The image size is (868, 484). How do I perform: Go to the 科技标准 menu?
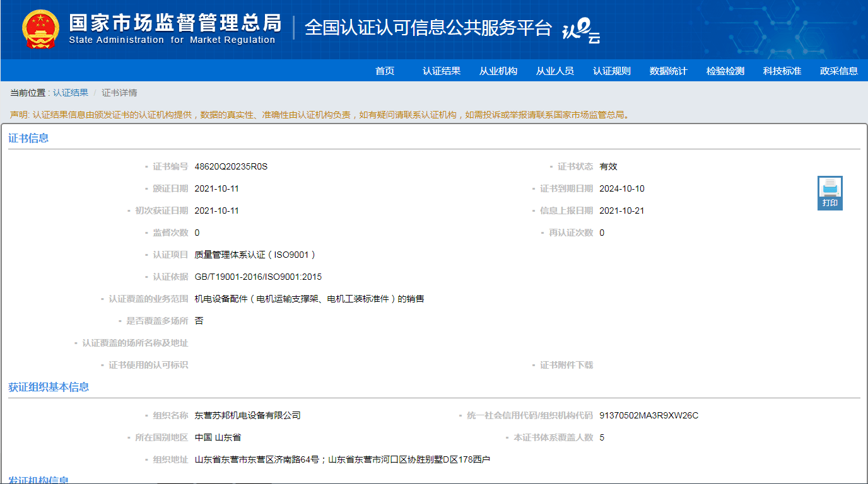click(x=782, y=71)
